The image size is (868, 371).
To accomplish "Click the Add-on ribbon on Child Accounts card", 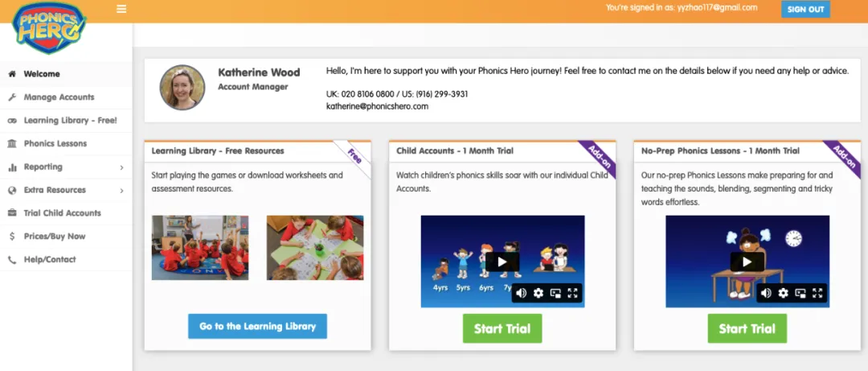I will point(599,156).
